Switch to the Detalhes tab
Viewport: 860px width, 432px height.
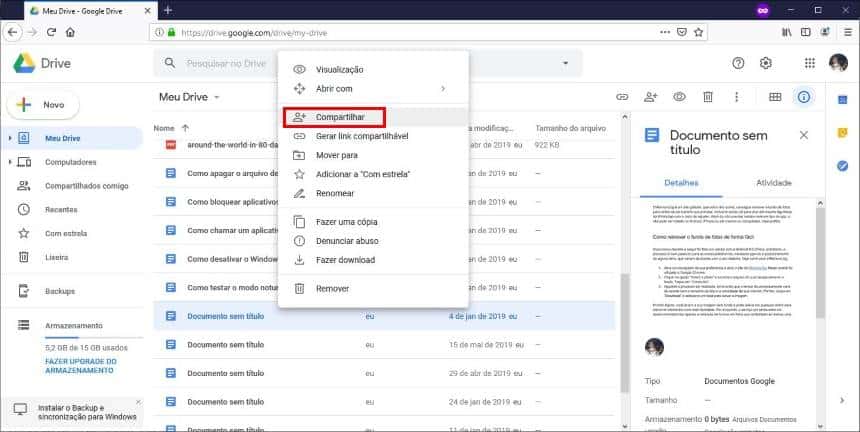point(681,183)
